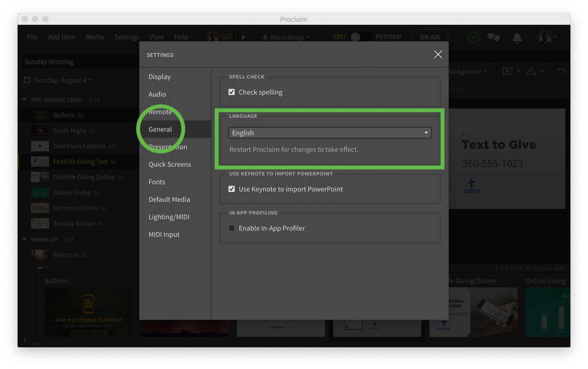Image resolution: width=588 pixels, height=369 pixels.
Task: Open Lighting/MIDI settings section
Action: click(x=169, y=217)
